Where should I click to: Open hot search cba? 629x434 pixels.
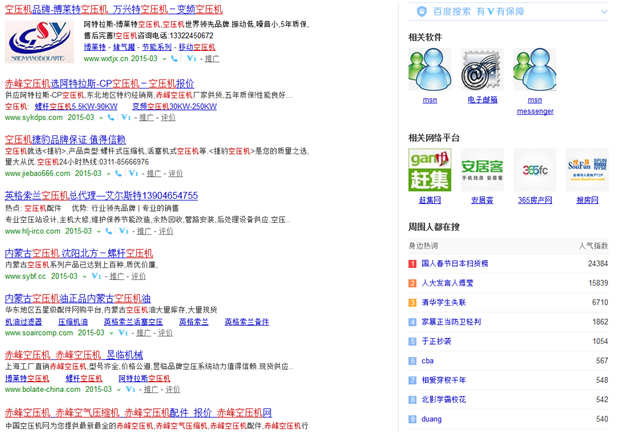click(427, 361)
